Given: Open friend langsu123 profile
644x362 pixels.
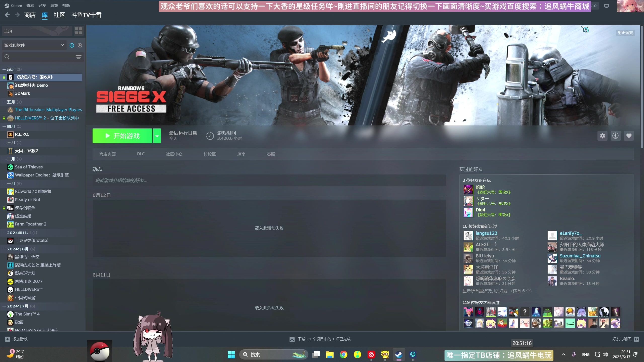Looking at the screenshot, I should click(486, 233).
